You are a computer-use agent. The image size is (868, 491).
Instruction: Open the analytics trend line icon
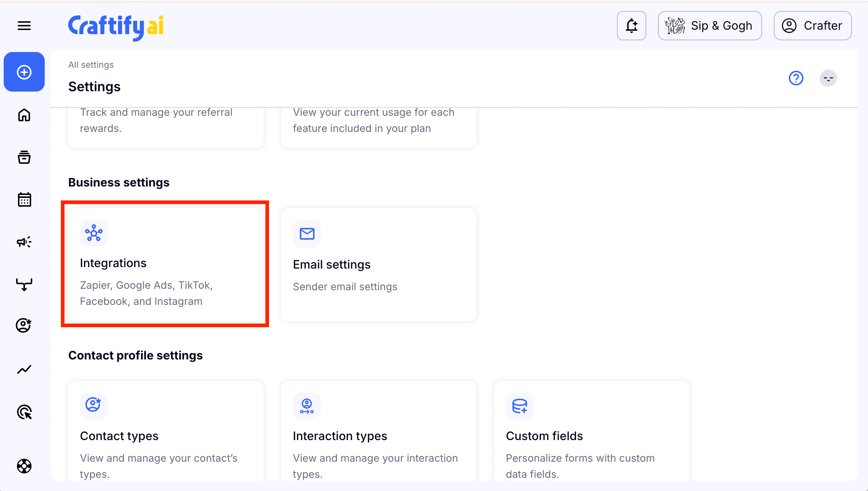click(x=24, y=369)
